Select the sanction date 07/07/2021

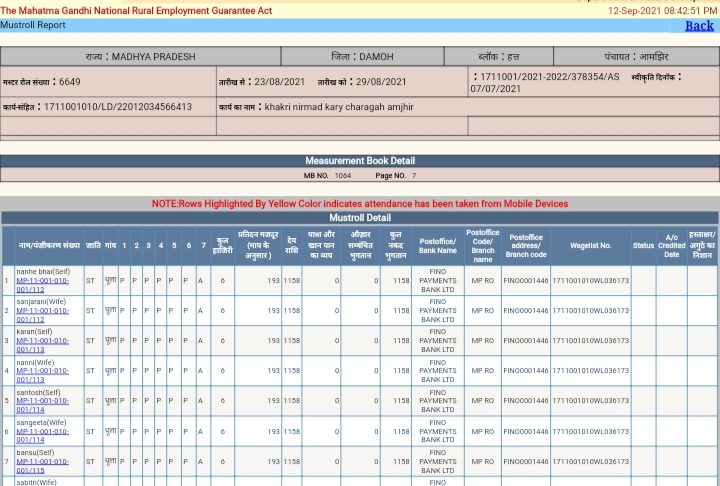point(495,89)
